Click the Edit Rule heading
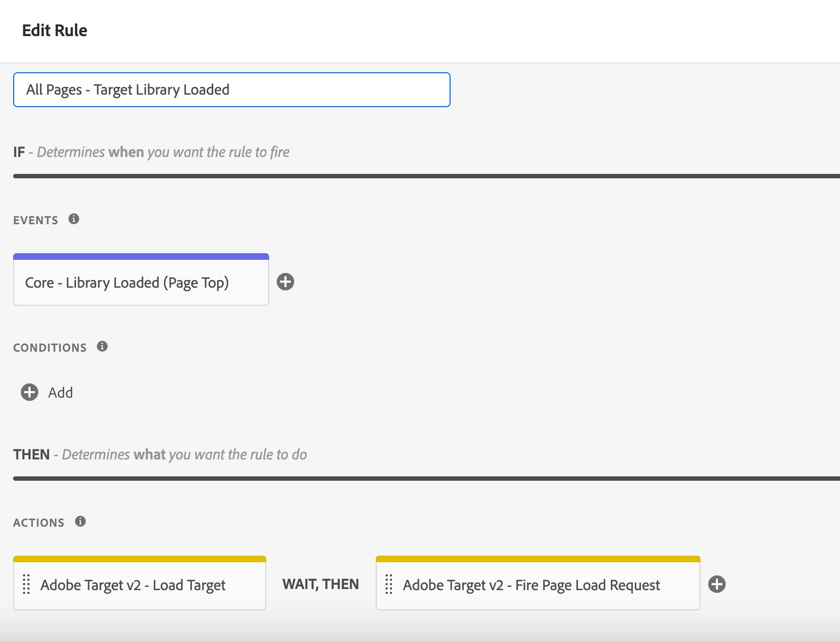This screenshot has height=641, width=840. (55, 31)
